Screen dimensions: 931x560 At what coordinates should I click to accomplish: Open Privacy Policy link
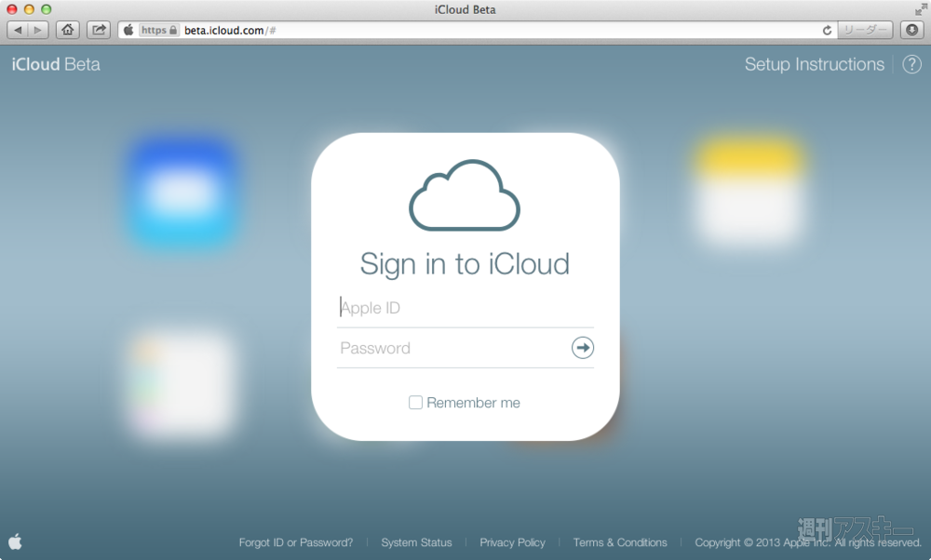(x=512, y=542)
